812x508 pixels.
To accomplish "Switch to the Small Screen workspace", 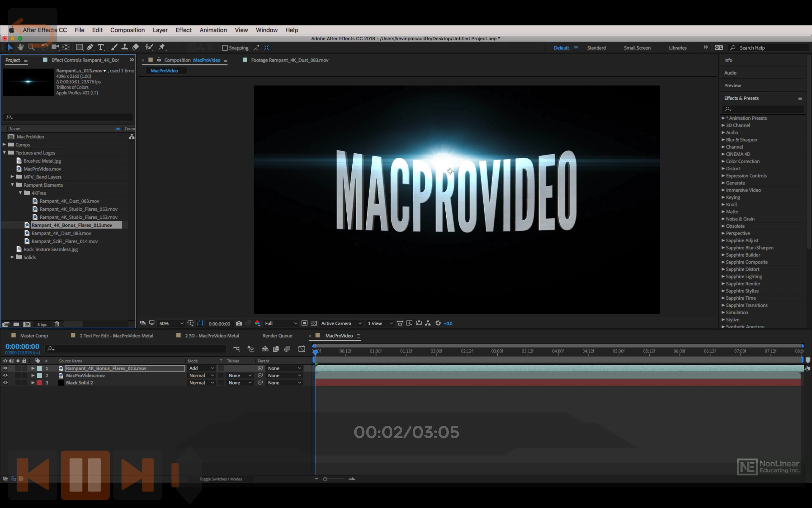I will pyautogui.click(x=637, y=48).
